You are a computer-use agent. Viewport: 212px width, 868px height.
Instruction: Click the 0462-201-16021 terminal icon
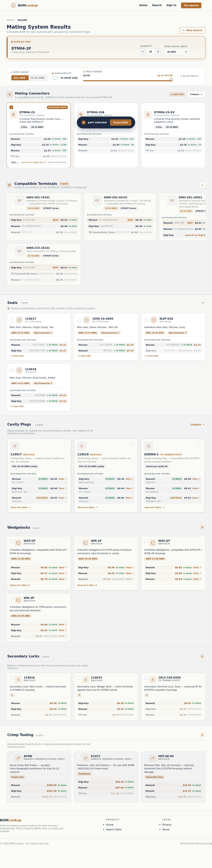click(x=172, y=200)
